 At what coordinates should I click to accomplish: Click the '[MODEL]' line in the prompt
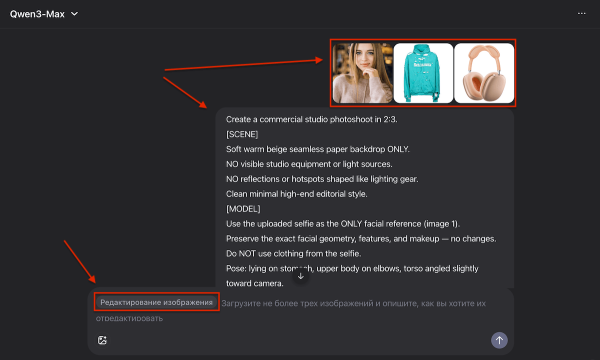[x=243, y=209]
